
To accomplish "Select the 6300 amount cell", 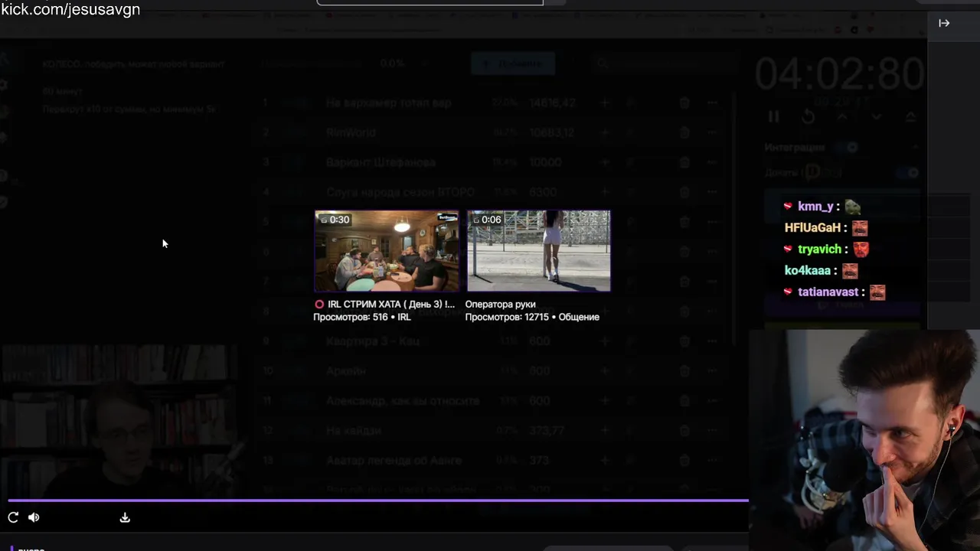I will click(542, 192).
